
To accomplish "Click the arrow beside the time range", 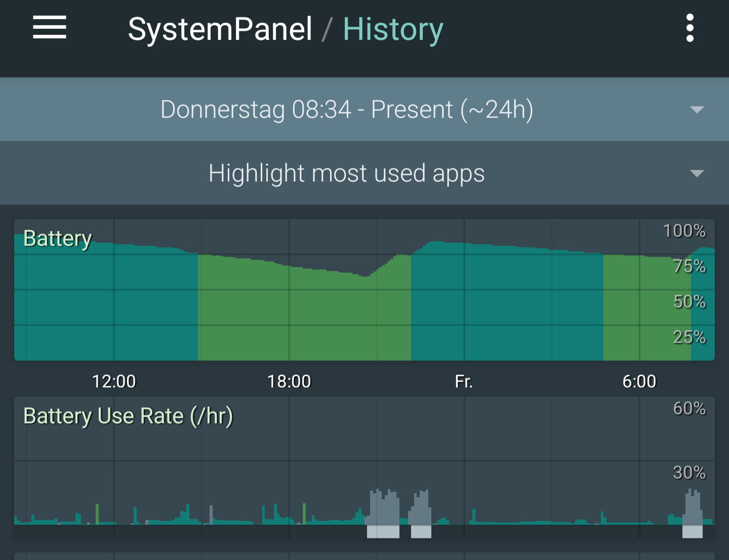I will pos(697,110).
